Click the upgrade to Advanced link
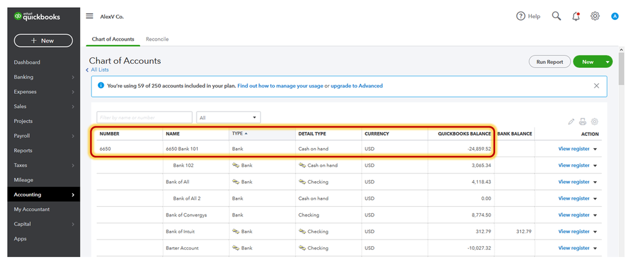The image size is (644, 277). pyautogui.click(x=356, y=86)
